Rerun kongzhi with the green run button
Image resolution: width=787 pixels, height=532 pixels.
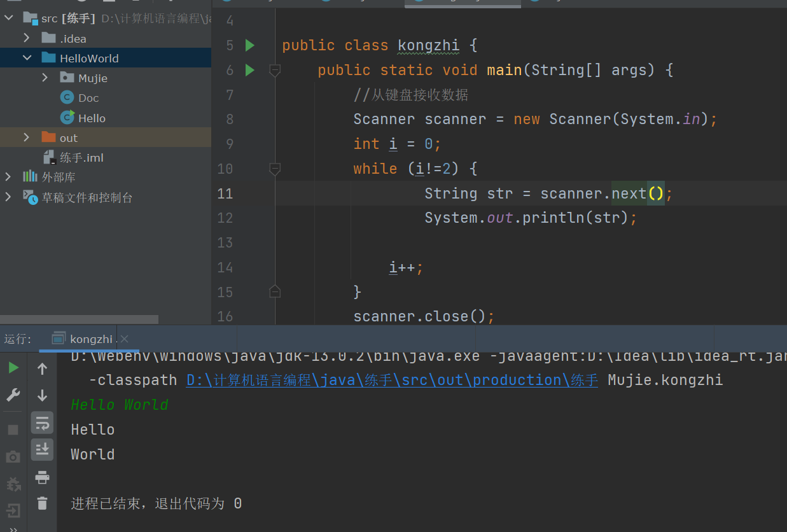click(13, 368)
